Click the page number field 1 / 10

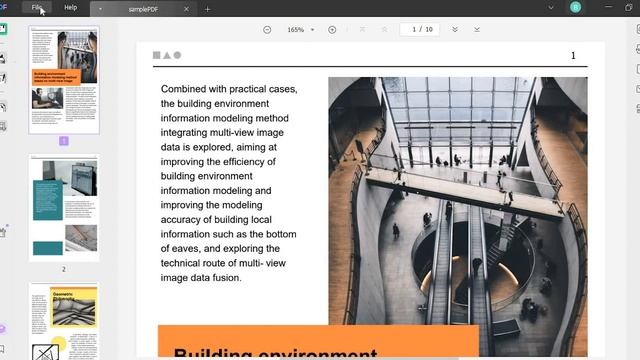click(420, 29)
